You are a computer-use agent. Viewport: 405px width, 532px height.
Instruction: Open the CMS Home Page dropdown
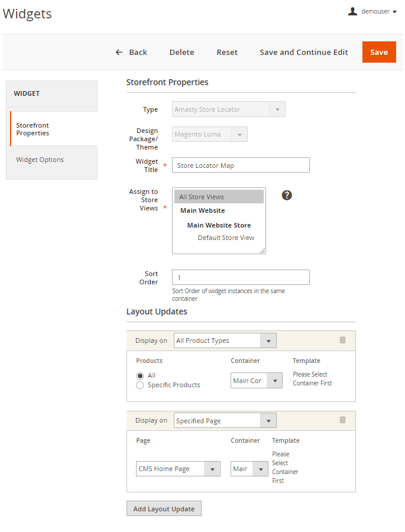pyautogui.click(x=178, y=469)
